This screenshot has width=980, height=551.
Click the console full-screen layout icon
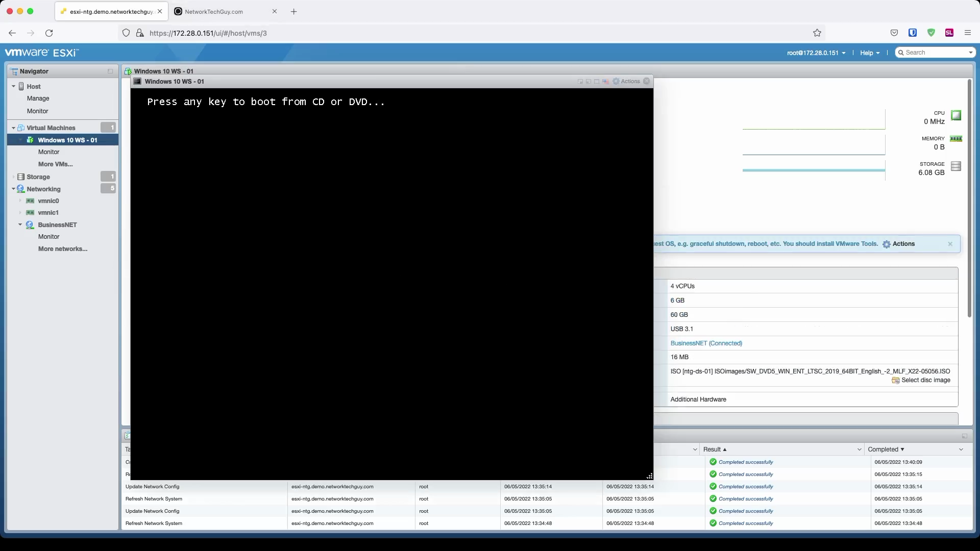pos(597,82)
